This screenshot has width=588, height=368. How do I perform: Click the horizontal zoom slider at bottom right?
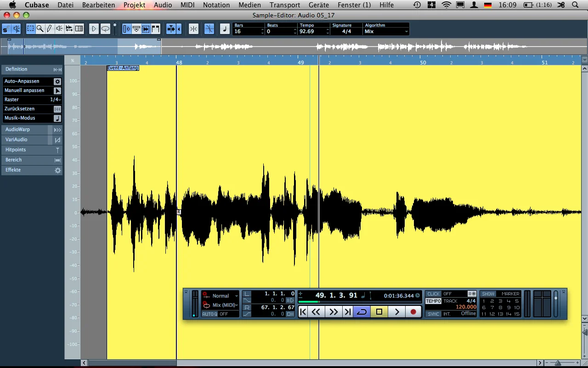[558, 363]
